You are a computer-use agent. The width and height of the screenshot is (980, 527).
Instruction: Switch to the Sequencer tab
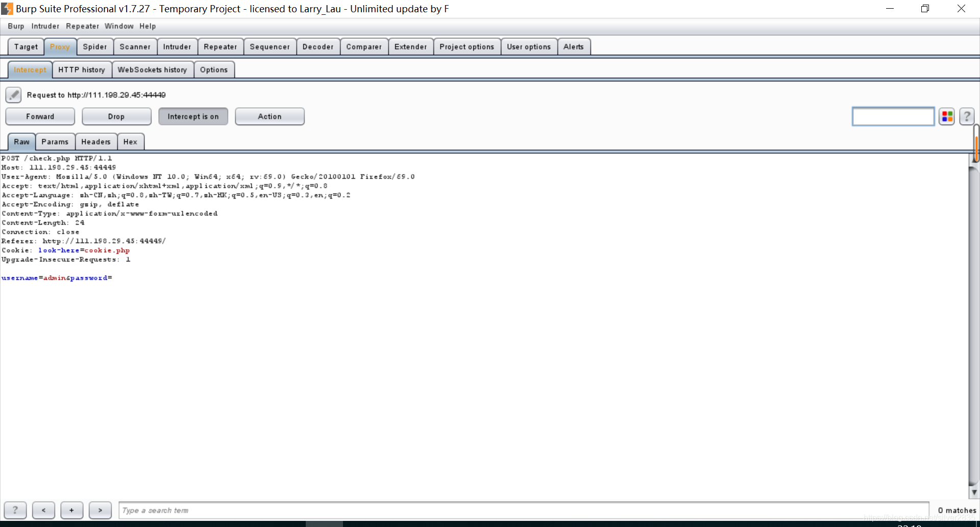270,46
